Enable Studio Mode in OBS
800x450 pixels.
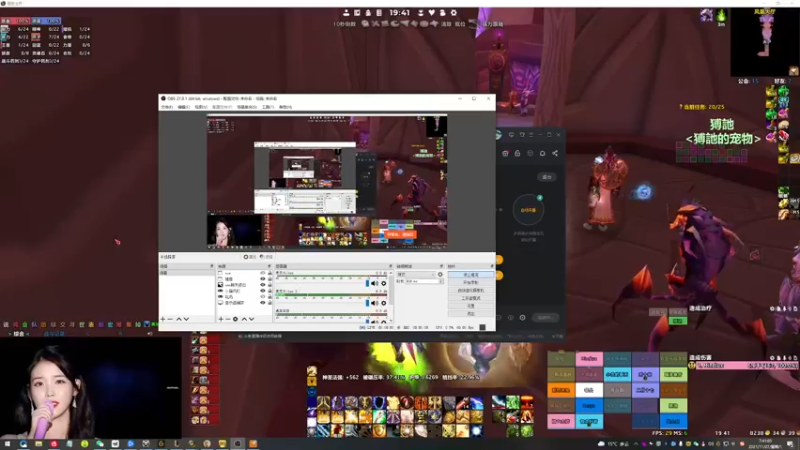pyautogui.click(x=470, y=298)
